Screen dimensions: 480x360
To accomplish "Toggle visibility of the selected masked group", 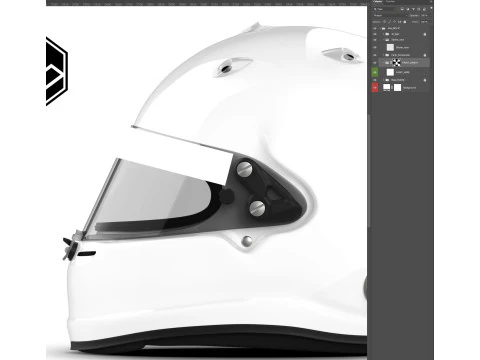I will click(375, 63).
